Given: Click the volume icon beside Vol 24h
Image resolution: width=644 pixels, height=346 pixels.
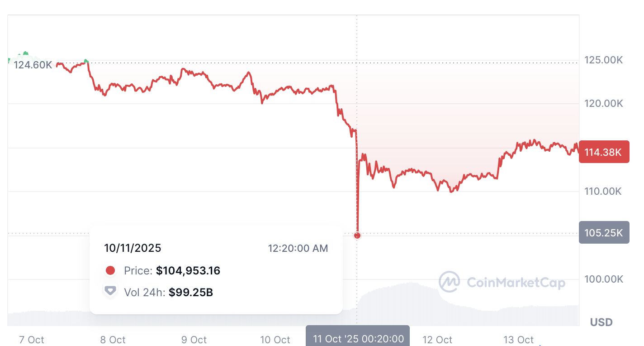Looking at the screenshot, I should [x=110, y=291].
